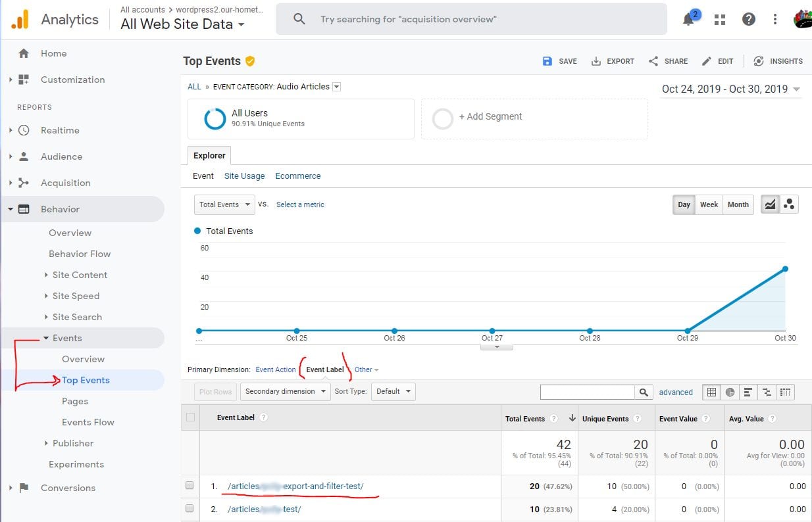The height and width of the screenshot is (522, 812).
Task: Select the Performance bar view icon
Action: 748,392
